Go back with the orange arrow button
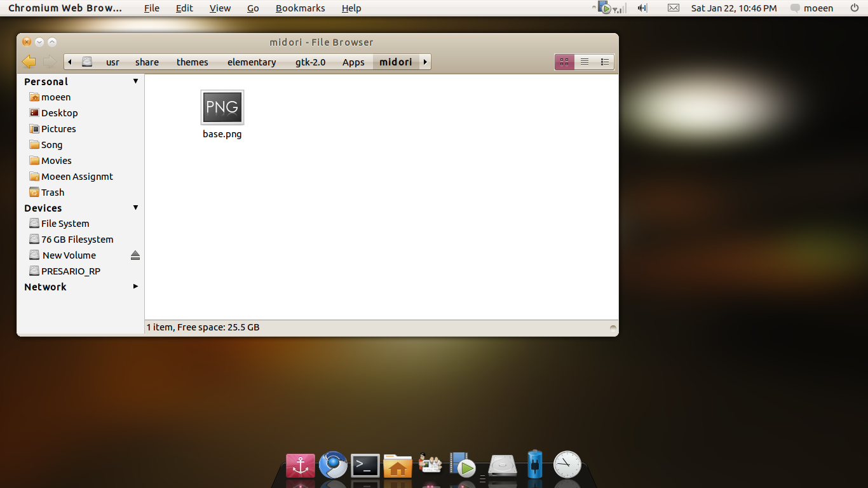This screenshot has height=488, width=868. point(29,62)
